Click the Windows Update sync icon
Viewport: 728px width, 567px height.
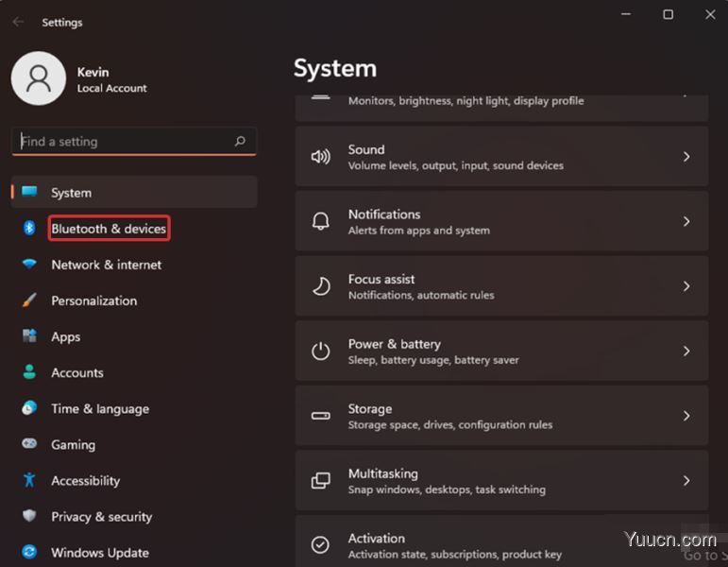(x=29, y=552)
